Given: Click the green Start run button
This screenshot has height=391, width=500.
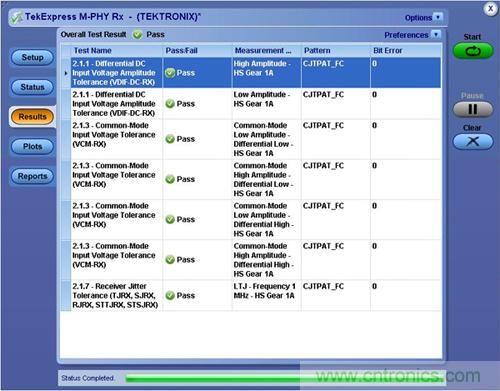Looking at the screenshot, I should [x=473, y=51].
